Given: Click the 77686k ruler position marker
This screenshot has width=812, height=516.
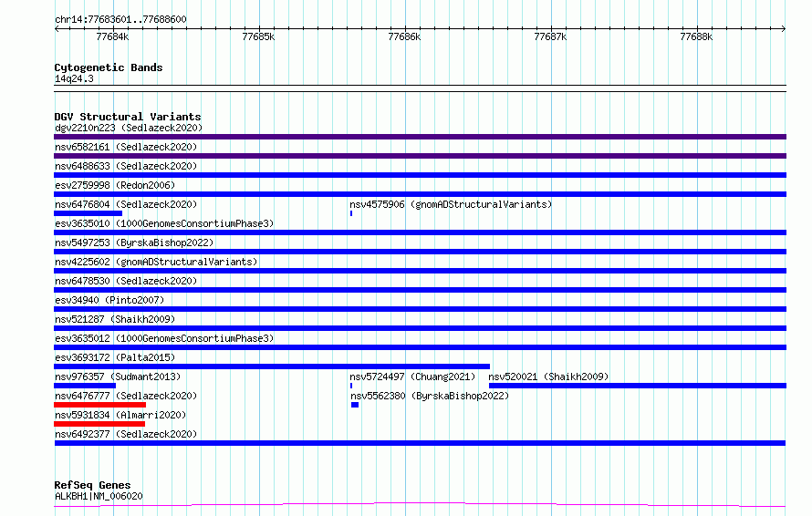Looking at the screenshot, I should point(404,36).
